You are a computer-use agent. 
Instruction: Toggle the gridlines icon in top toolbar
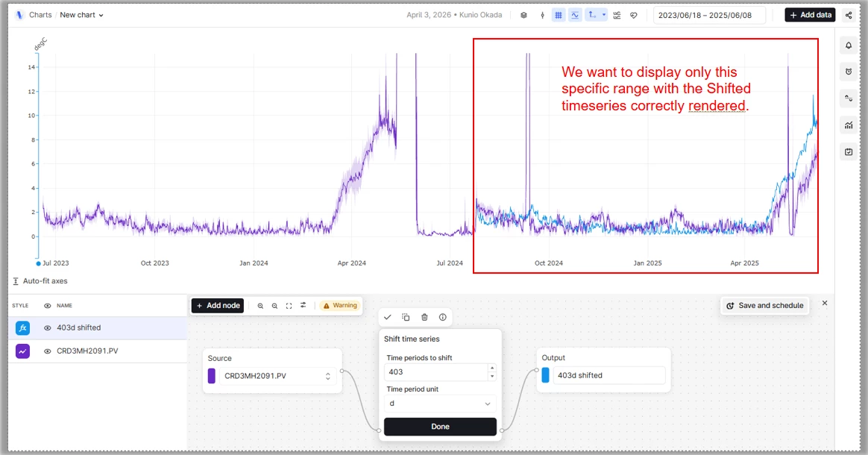point(559,16)
